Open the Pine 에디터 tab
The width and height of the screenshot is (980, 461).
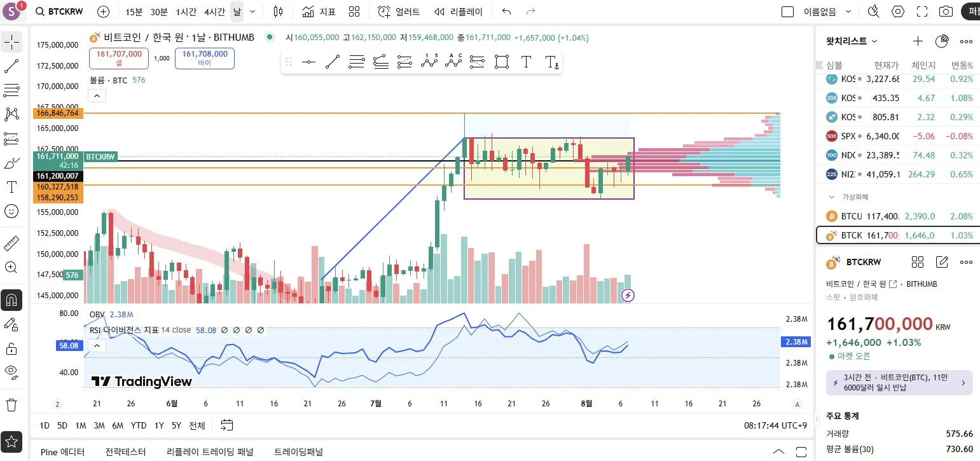[62, 452]
